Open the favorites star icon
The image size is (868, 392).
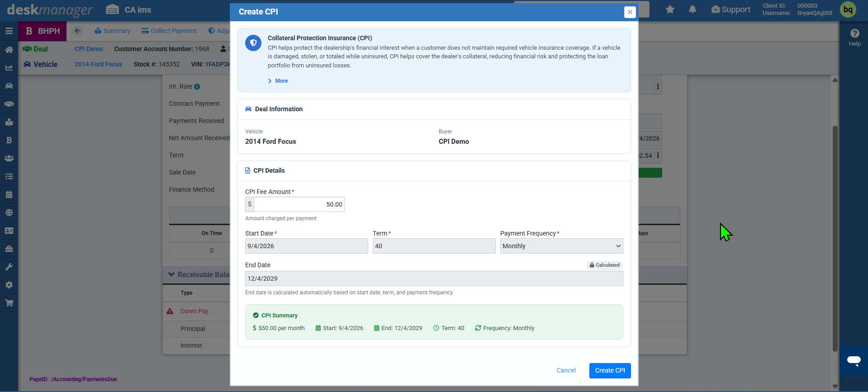670,9
